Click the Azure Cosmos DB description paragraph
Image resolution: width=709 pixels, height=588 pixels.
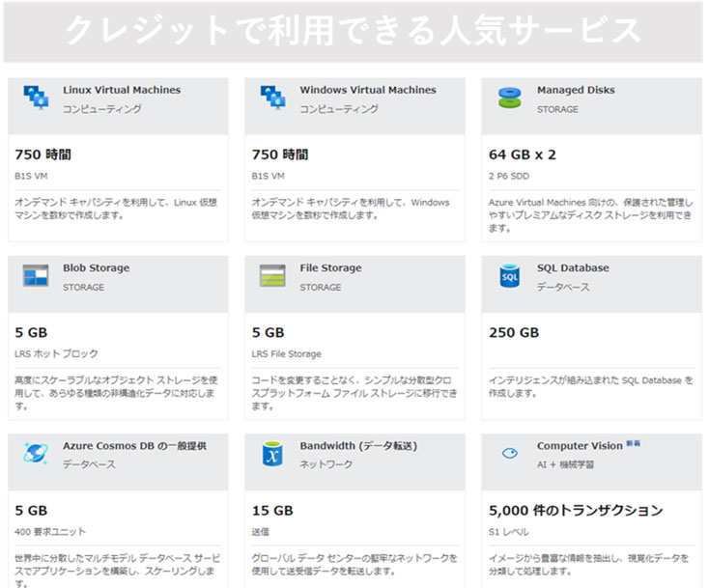[x=117, y=571]
